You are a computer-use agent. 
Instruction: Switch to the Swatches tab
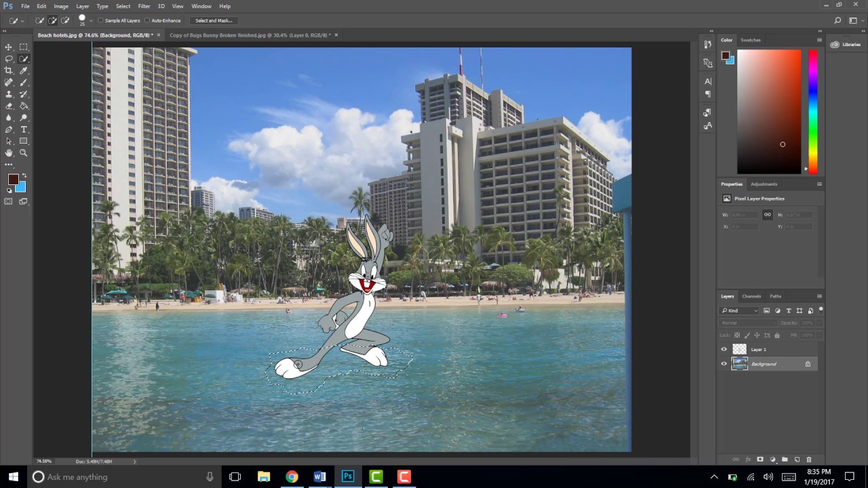point(751,40)
